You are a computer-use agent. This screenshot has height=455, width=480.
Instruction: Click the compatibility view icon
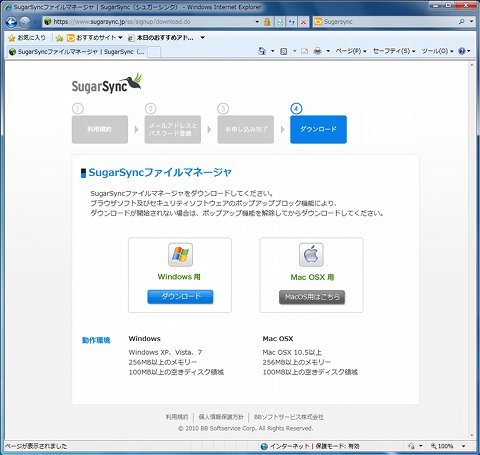[x=280, y=22]
